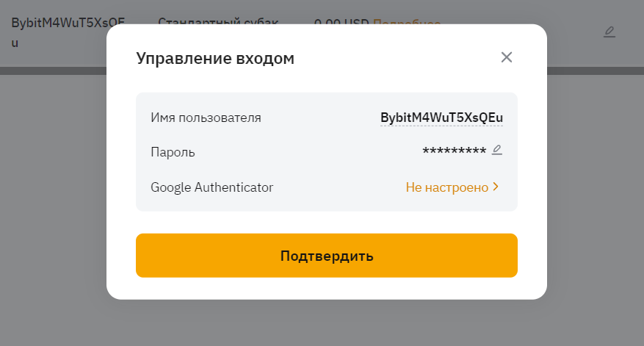Edit the password with the pencil icon
The image size is (644, 346).
pyautogui.click(x=497, y=150)
